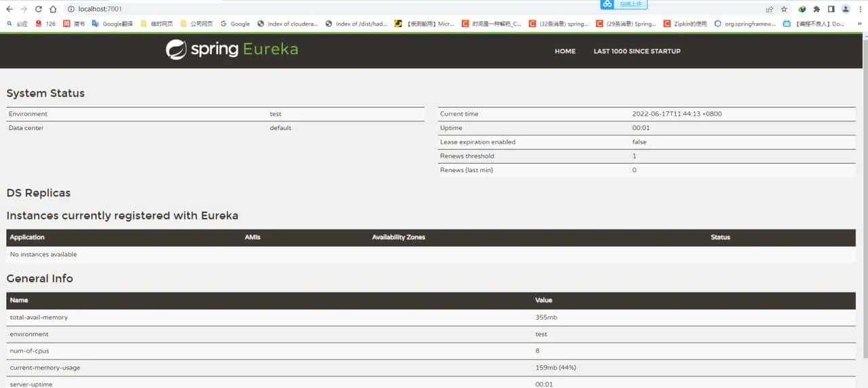Bookmark this page with the star icon
The width and height of the screenshot is (868, 388).
tap(785, 9)
